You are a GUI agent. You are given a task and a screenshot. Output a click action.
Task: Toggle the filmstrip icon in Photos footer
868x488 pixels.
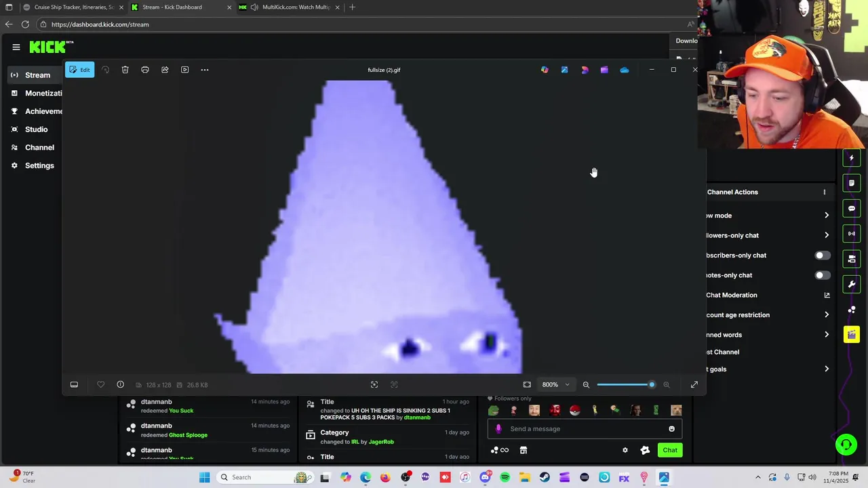coord(74,385)
